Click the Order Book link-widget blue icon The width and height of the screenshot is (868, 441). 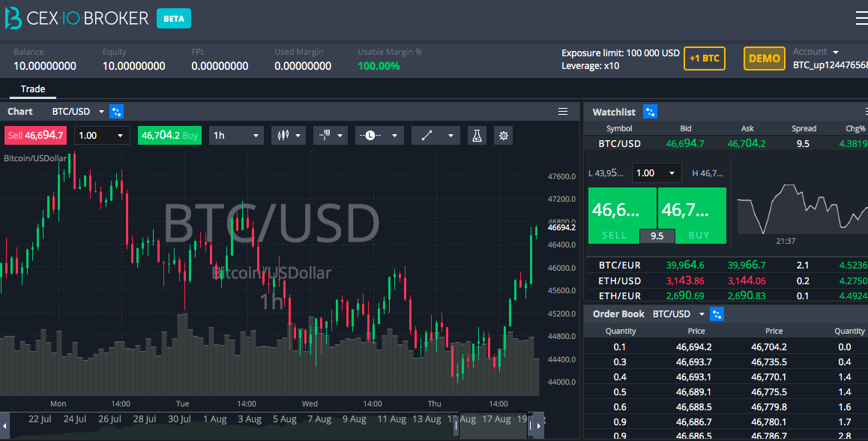tap(717, 314)
